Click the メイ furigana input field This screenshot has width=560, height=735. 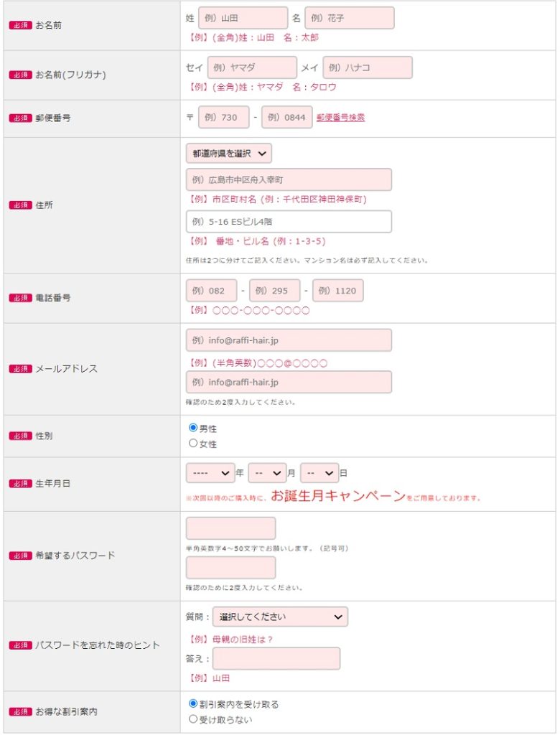point(368,67)
